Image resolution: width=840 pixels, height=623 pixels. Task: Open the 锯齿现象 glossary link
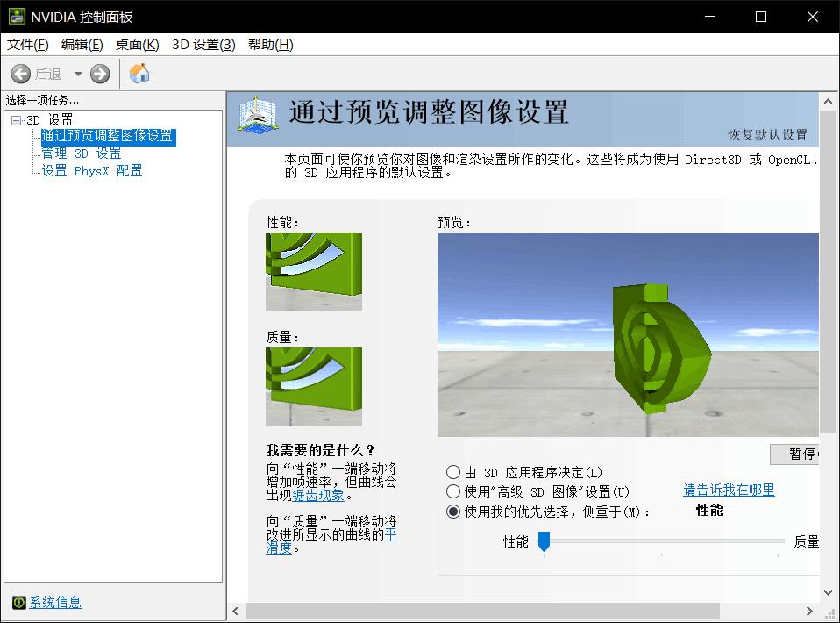click(x=318, y=495)
